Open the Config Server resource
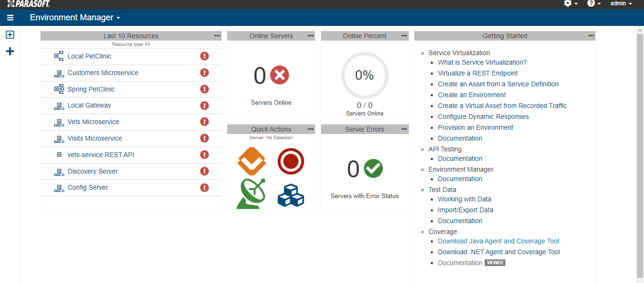Screen dimensions: 644x283 tap(88, 187)
